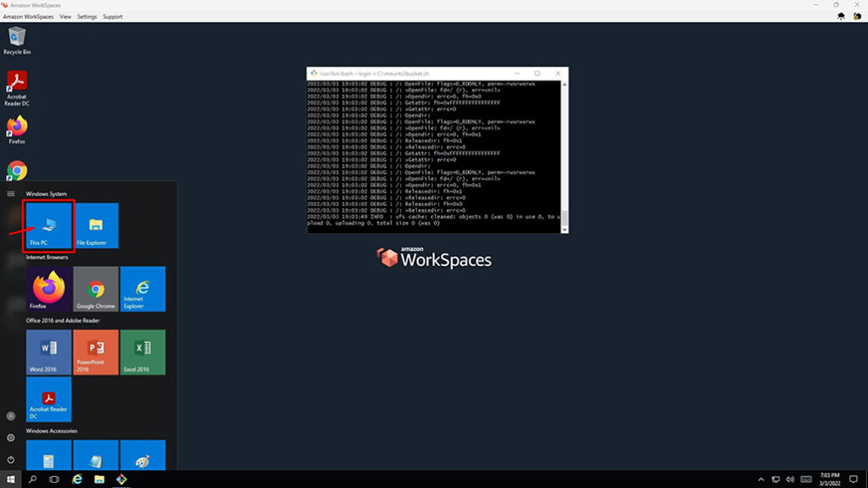The width and height of the screenshot is (868, 488).
Task: Click the Windows Start button
Action: (10, 480)
